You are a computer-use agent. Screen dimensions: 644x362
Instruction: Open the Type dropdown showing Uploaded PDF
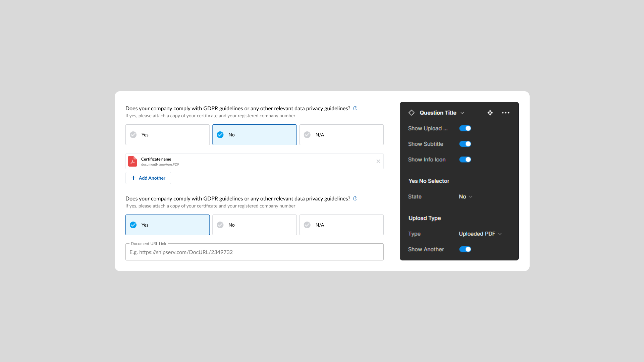tap(480, 234)
